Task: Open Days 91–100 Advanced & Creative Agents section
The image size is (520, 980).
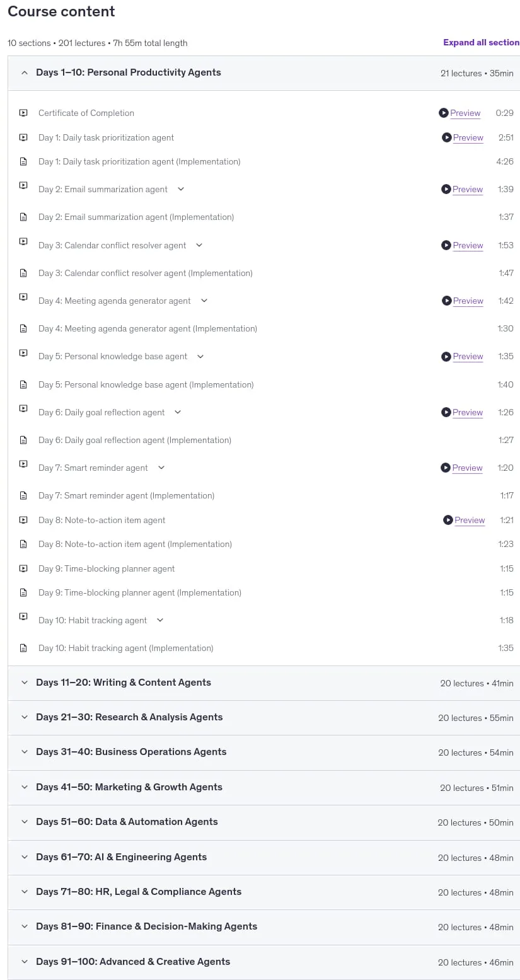Action: (x=263, y=962)
